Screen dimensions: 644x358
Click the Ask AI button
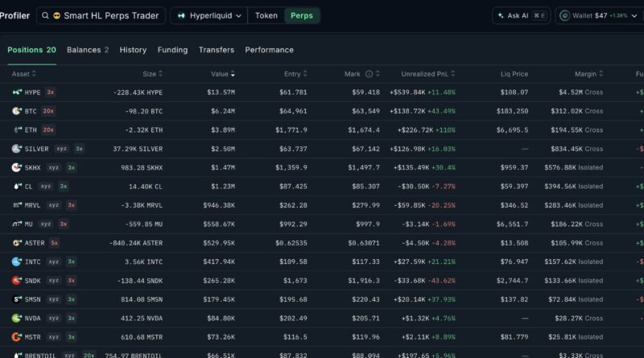521,15
